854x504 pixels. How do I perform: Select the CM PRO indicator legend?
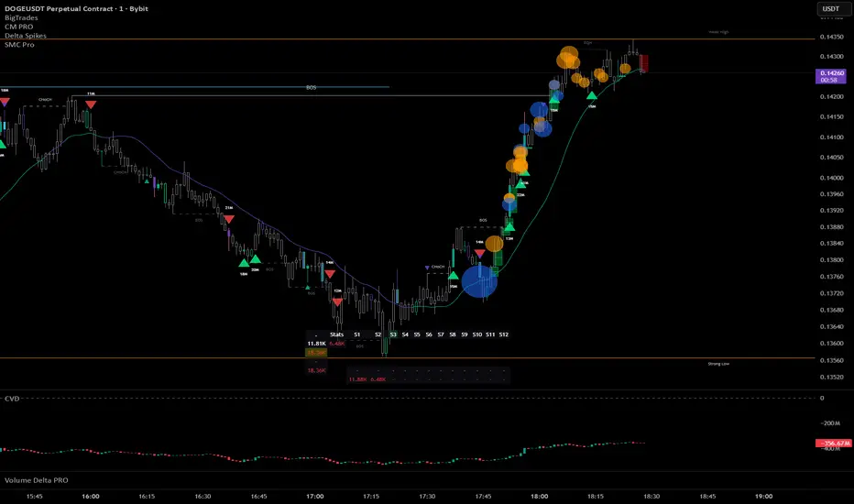(x=18, y=27)
